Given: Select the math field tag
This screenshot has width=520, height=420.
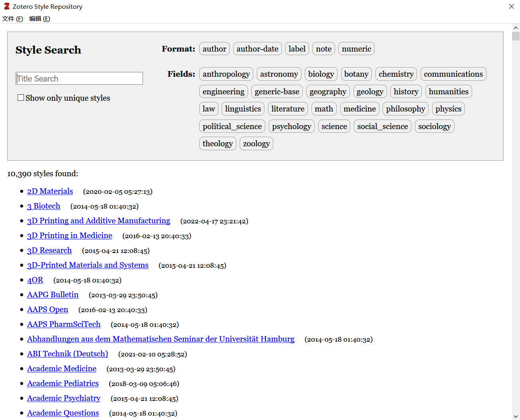Looking at the screenshot, I should [x=324, y=109].
